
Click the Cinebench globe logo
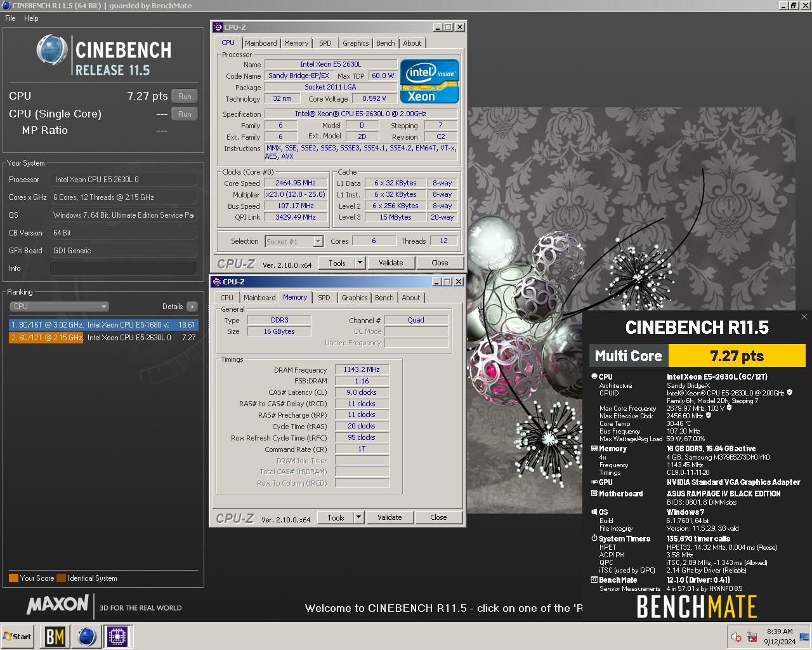click(52, 50)
